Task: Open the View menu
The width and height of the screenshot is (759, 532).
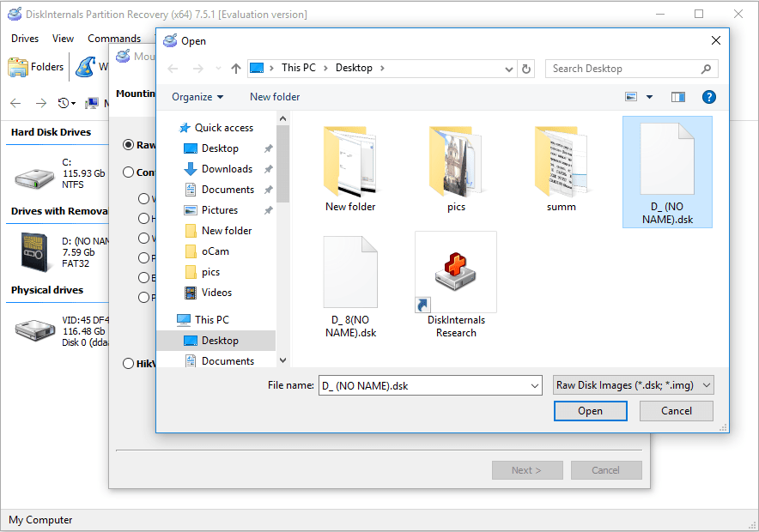Action: (63, 39)
